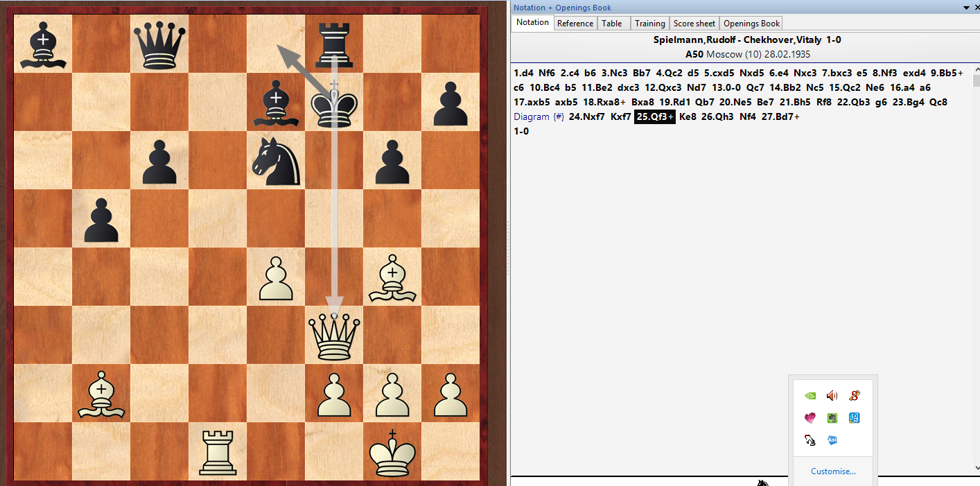Click the mouse pointer utility tray icon
Screen dimensions: 980x486
810,440
